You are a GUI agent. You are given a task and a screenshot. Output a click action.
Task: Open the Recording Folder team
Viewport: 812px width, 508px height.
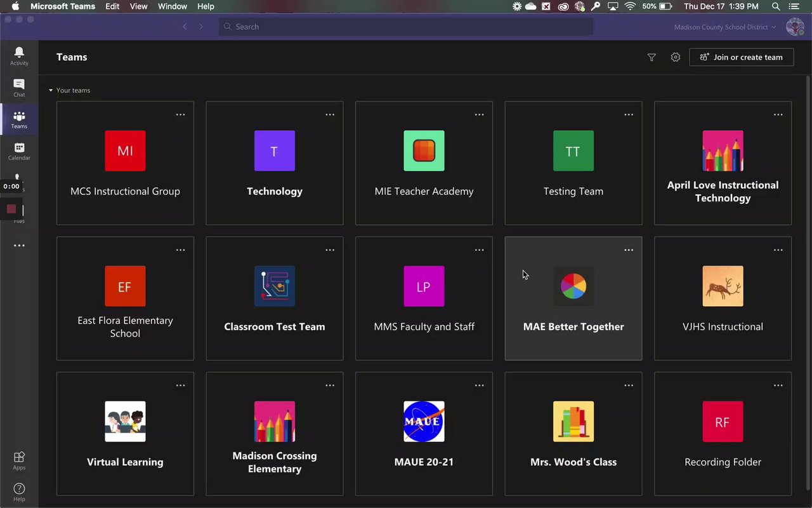(x=723, y=434)
